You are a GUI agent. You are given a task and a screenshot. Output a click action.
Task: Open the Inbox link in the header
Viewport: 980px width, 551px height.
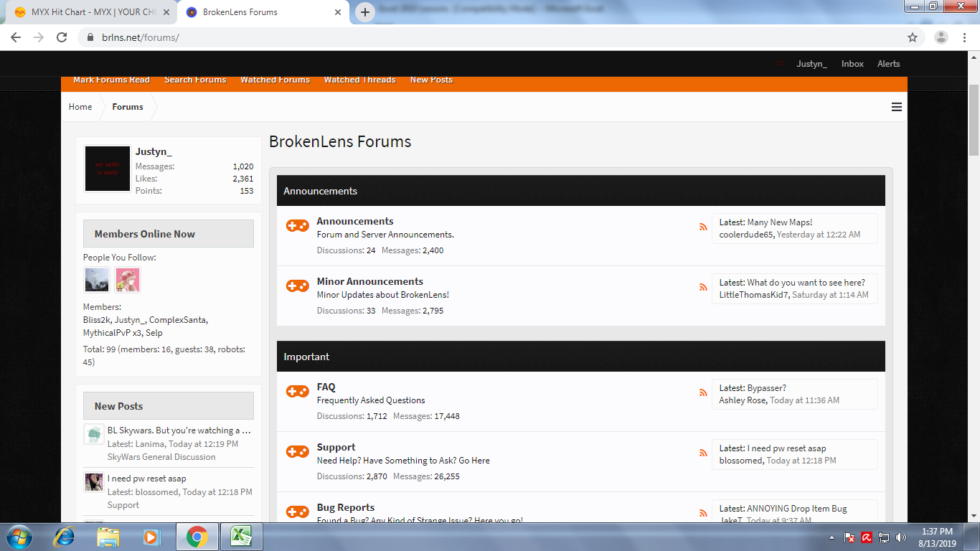852,64
